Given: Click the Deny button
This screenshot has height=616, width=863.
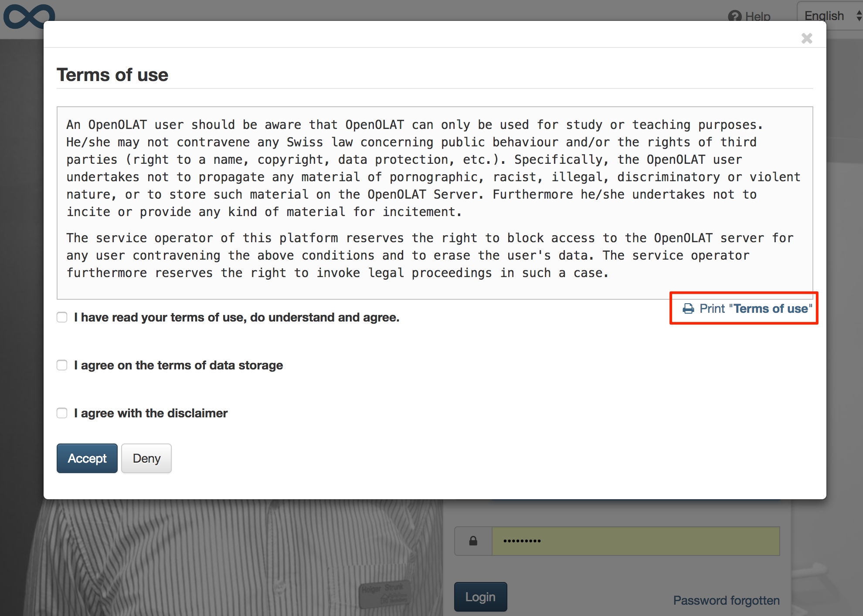Looking at the screenshot, I should point(146,458).
